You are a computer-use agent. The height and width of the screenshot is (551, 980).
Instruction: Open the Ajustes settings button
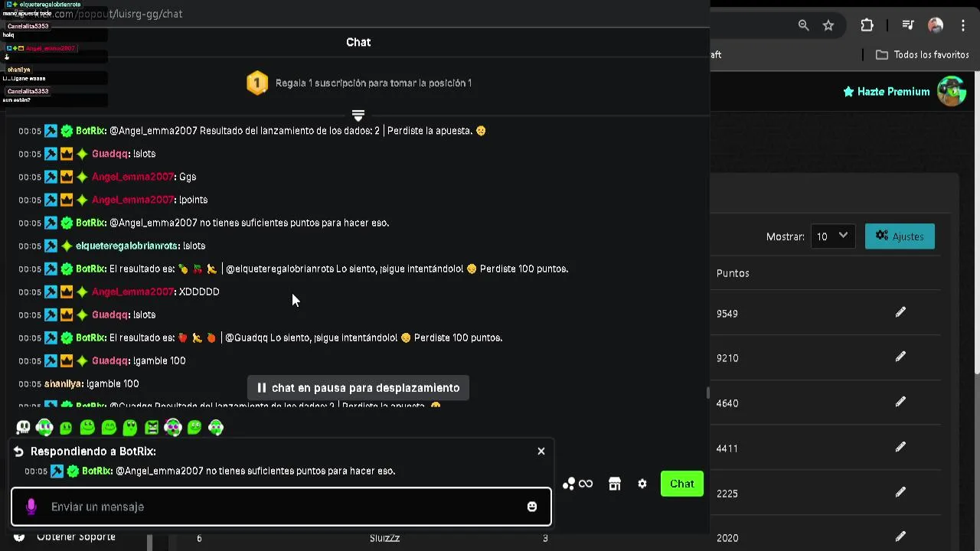tap(900, 236)
